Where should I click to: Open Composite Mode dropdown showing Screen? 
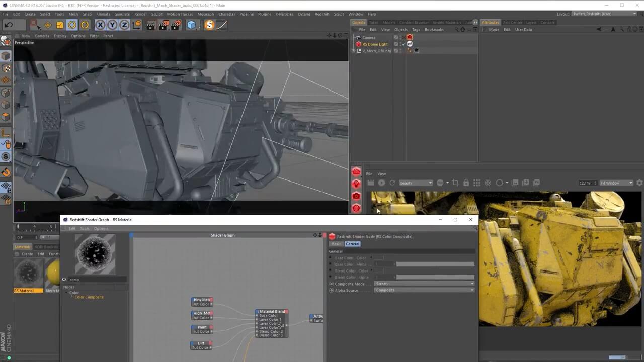click(x=424, y=284)
